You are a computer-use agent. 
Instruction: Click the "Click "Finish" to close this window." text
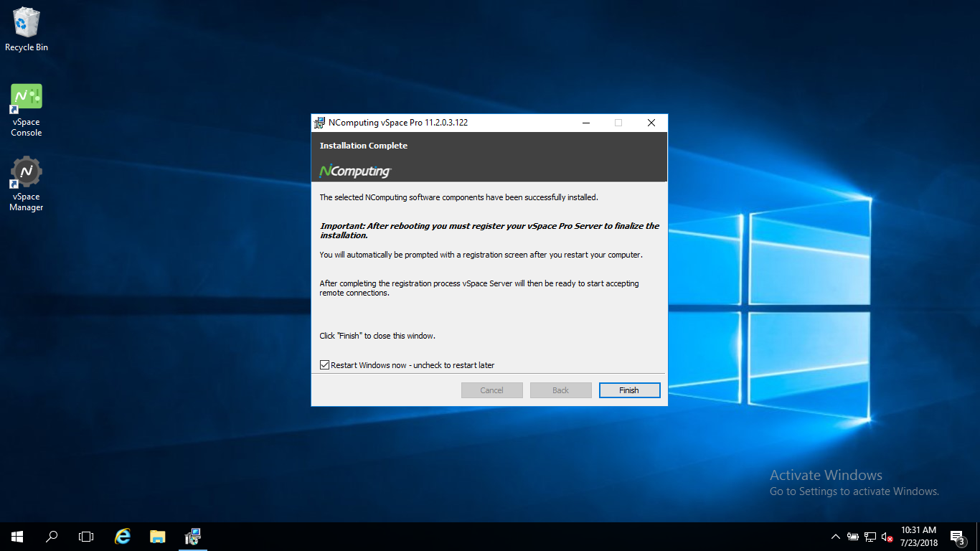click(377, 336)
